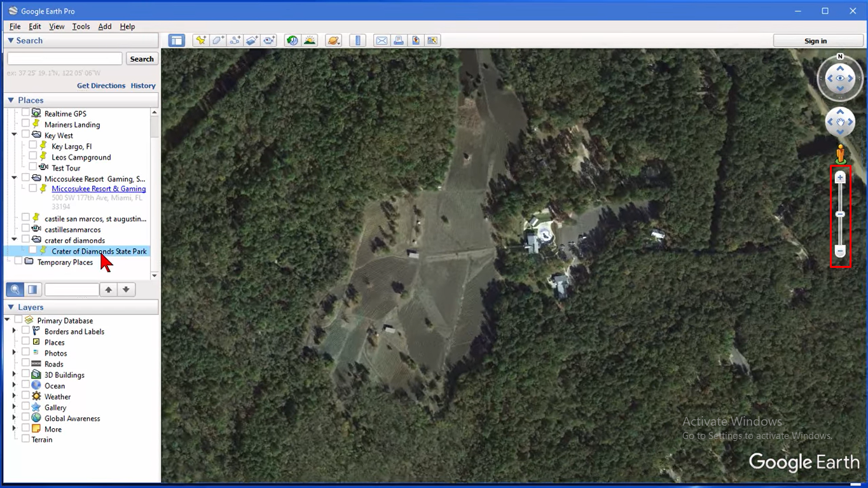Collapse the Primary Database tree node
868x488 pixels.
pyautogui.click(x=7, y=320)
